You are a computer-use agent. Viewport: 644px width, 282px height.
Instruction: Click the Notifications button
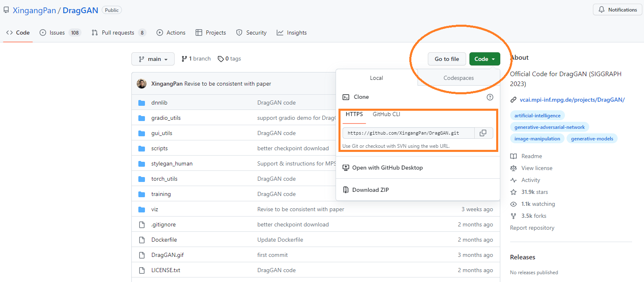pos(617,9)
